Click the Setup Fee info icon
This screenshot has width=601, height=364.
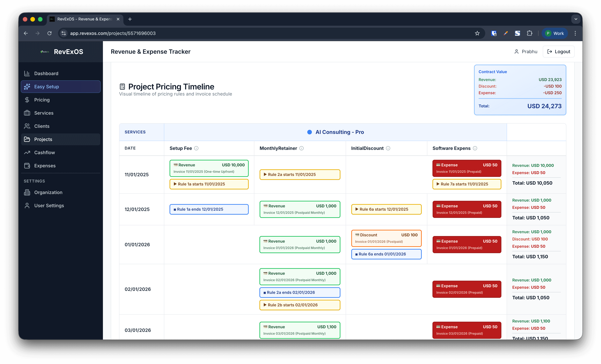pos(196,148)
